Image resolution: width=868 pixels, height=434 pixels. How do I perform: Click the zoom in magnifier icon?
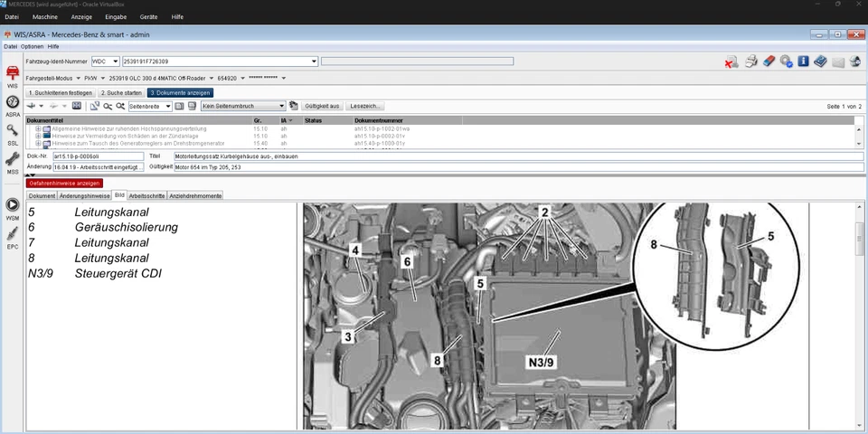click(x=121, y=106)
